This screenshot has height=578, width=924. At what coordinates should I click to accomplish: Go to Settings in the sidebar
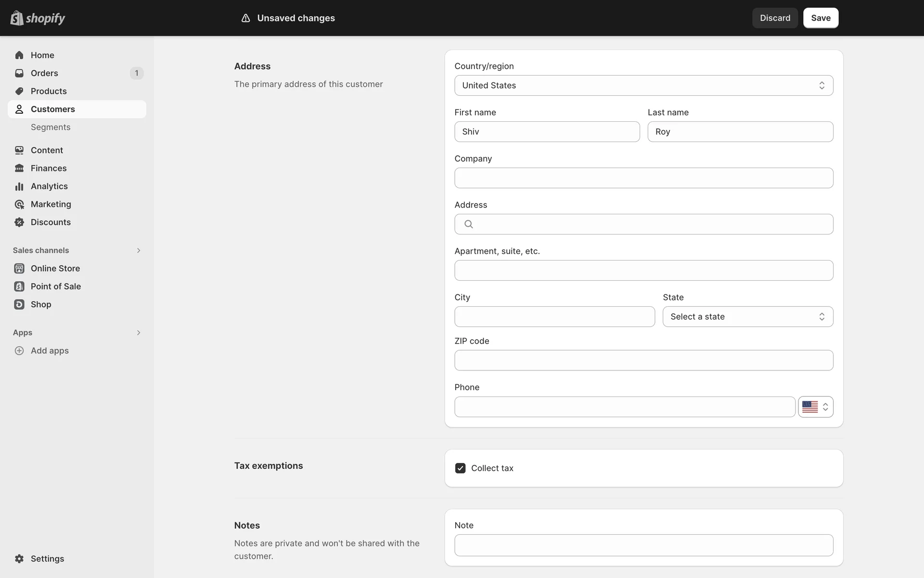pos(47,559)
